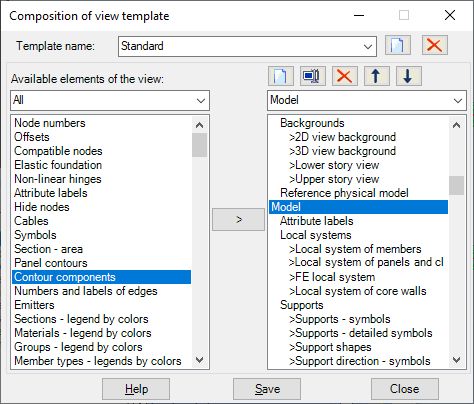Click new group icon above the Model dropdown
The height and width of the screenshot is (404, 474).
point(281,76)
